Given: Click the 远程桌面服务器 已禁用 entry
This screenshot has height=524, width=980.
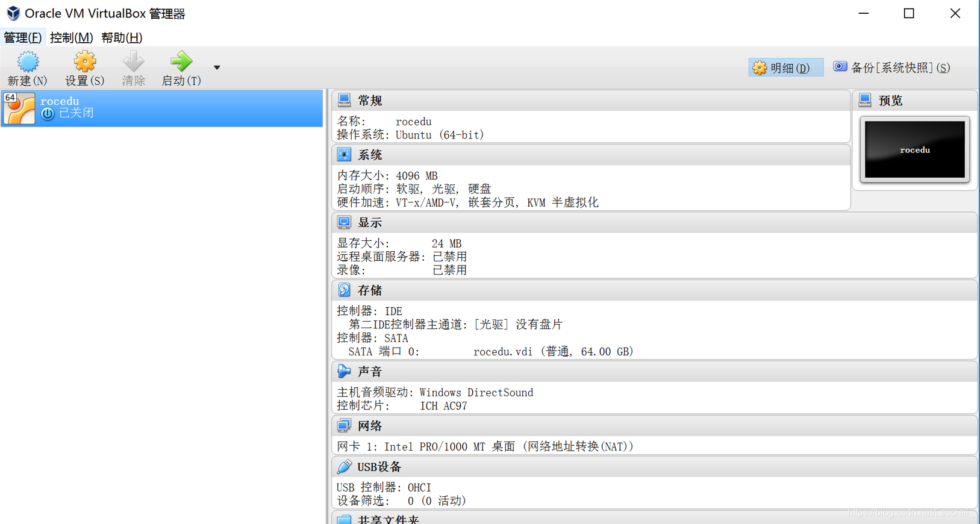Looking at the screenshot, I should (x=402, y=257).
